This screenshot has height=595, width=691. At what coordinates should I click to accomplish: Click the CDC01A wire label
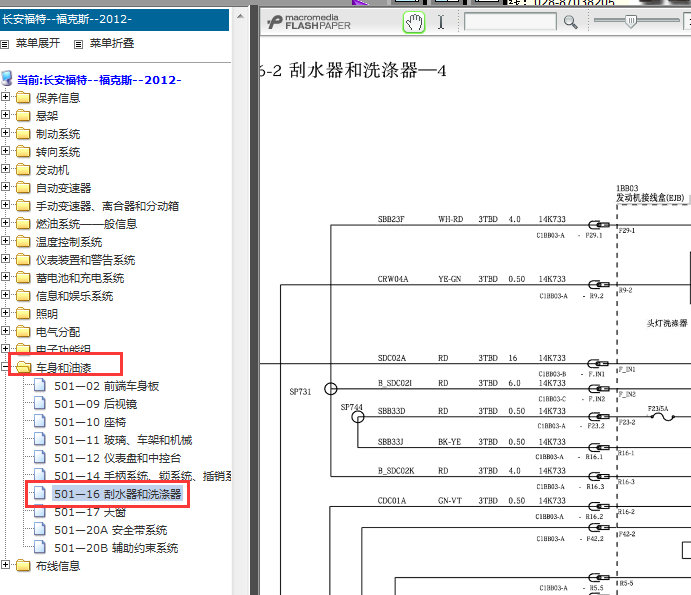coord(392,501)
